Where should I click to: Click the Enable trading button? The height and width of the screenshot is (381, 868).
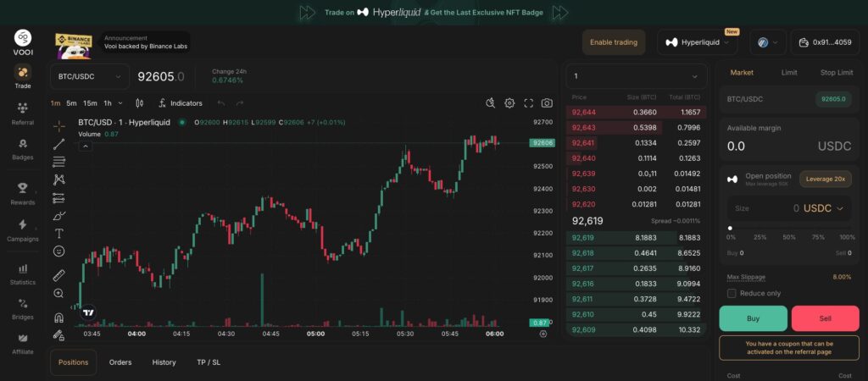pyautogui.click(x=614, y=42)
